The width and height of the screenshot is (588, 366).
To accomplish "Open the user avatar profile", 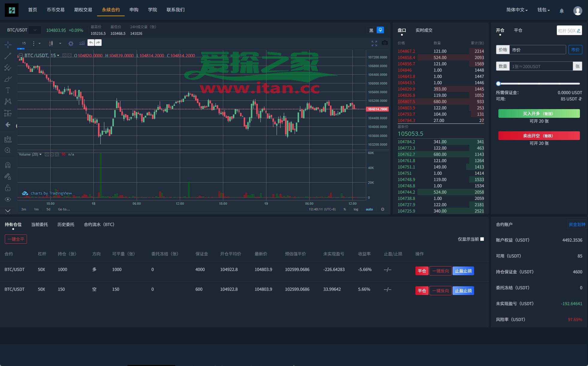I will [x=578, y=11].
